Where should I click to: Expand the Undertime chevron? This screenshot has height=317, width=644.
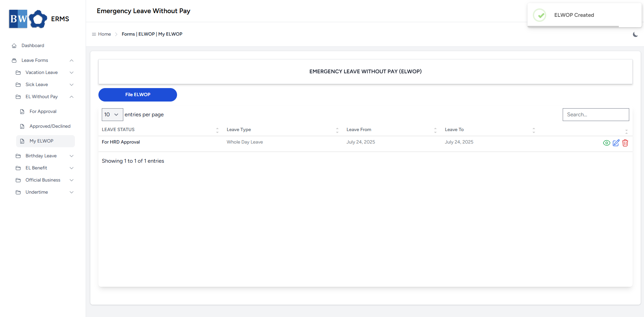click(72, 192)
